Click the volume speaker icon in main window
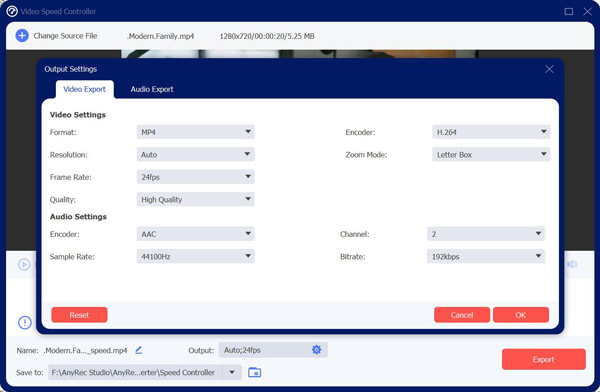The height and width of the screenshot is (392, 600). tap(572, 264)
